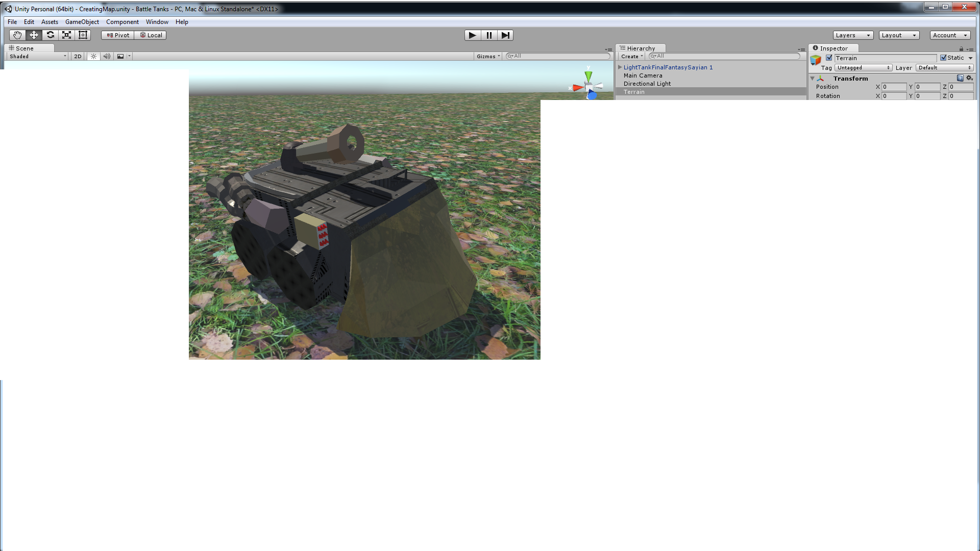Toggle 2D scene view mode
Viewport: 980px width, 551px height.
pos(78,57)
